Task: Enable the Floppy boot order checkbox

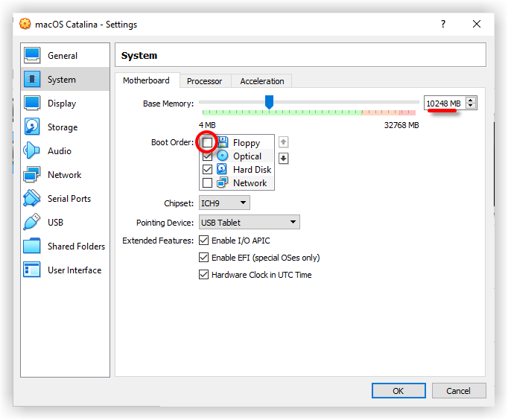Action: [208, 142]
